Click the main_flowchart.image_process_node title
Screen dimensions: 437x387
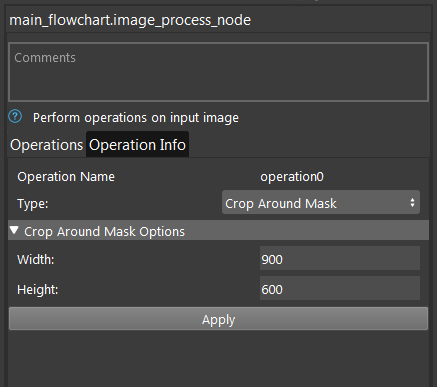[x=130, y=20]
